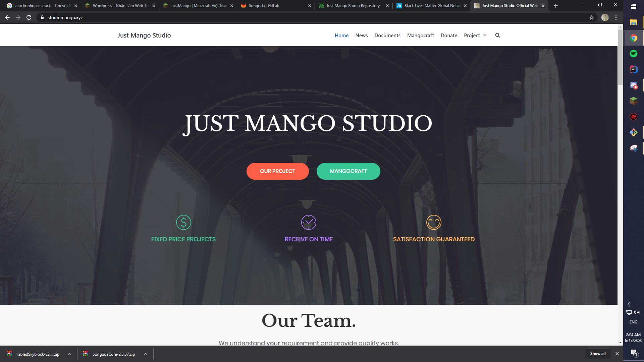The width and height of the screenshot is (644, 362).
Task: Click the website search magnifier icon
Action: pyautogui.click(x=497, y=35)
